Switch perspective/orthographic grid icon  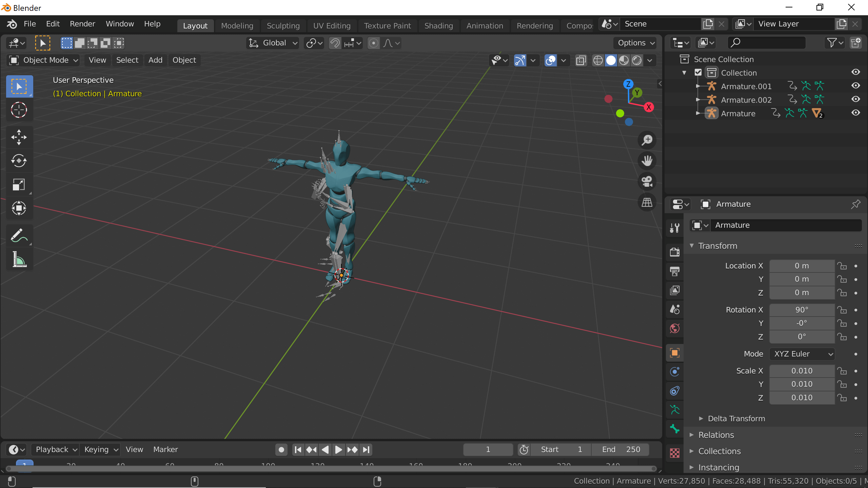(647, 203)
